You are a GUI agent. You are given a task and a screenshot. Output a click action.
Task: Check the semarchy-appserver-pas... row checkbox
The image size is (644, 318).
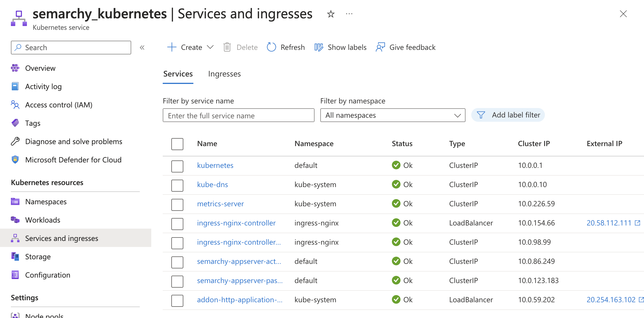point(177,281)
